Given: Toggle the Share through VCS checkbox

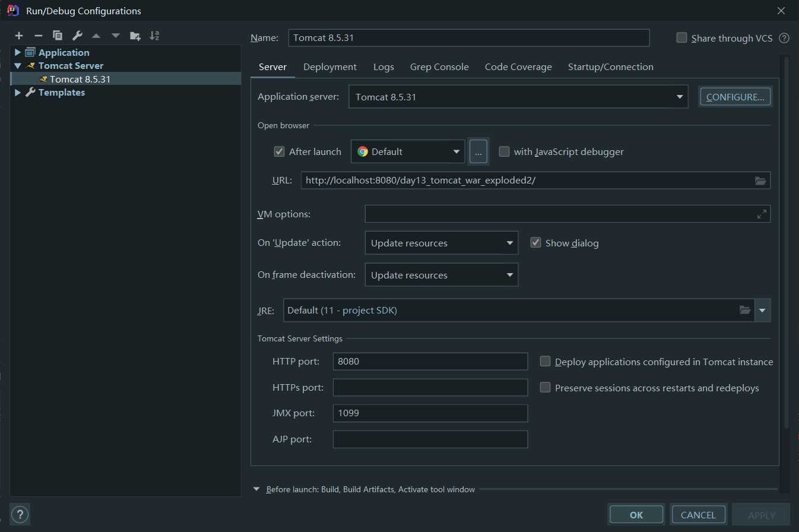Looking at the screenshot, I should click(681, 38).
